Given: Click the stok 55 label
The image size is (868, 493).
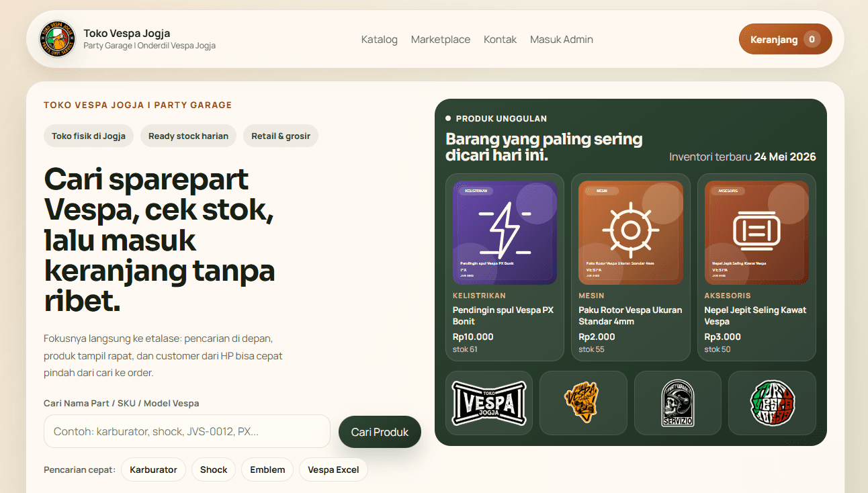Looking at the screenshot, I should [591, 349].
